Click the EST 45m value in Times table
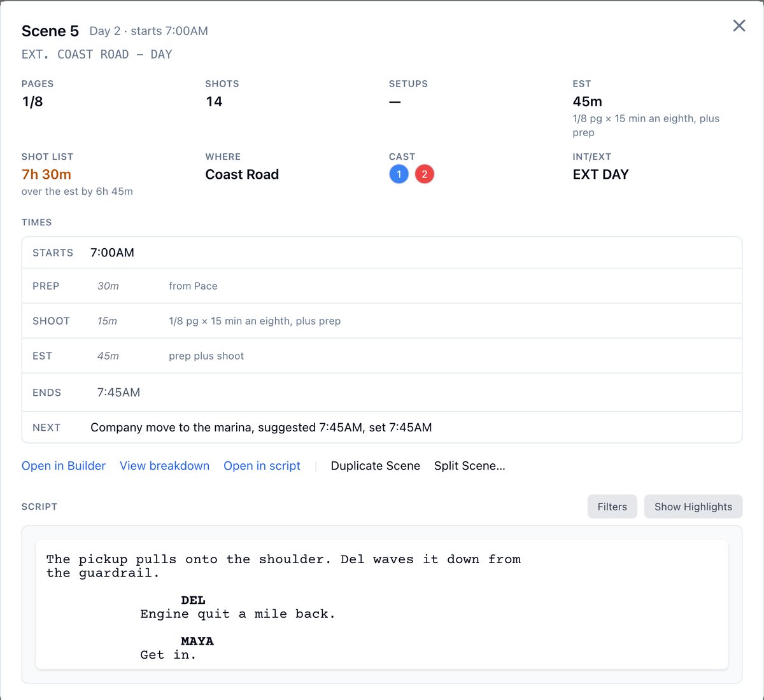Screen dimensions: 764x700 pos(108,356)
